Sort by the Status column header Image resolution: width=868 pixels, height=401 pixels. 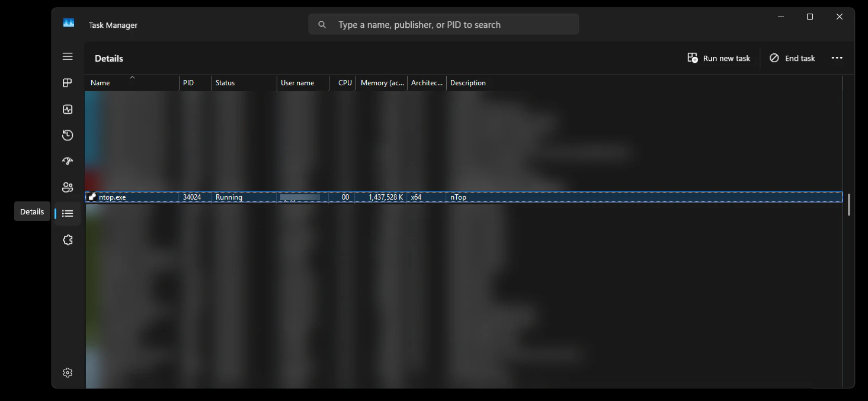(244, 83)
